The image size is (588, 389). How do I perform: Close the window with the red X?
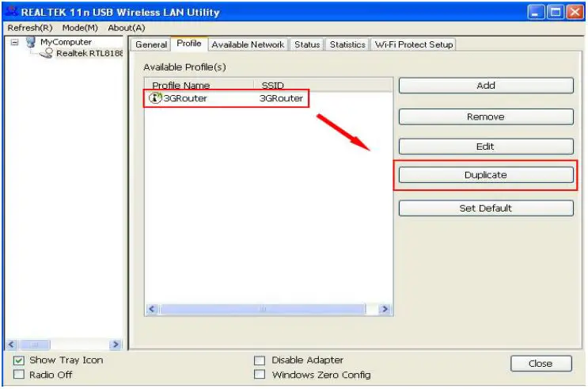click(575, 13)
